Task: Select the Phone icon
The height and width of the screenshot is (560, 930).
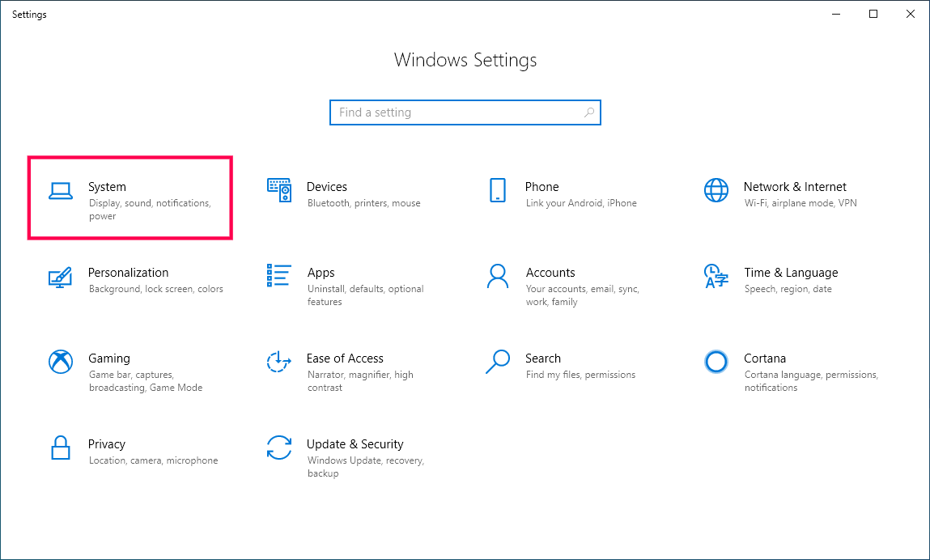Action: [x=498, y=190]
